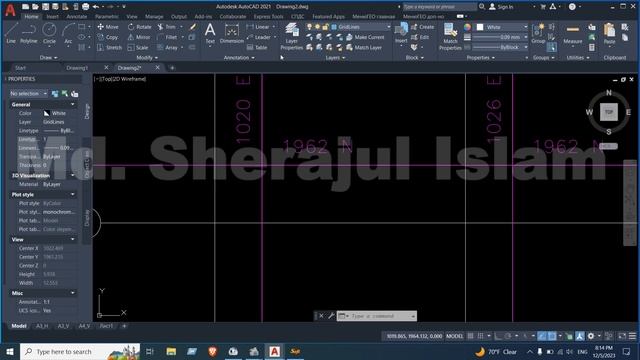Toggle MODEL space button in status bar

[x=454, y=336]
